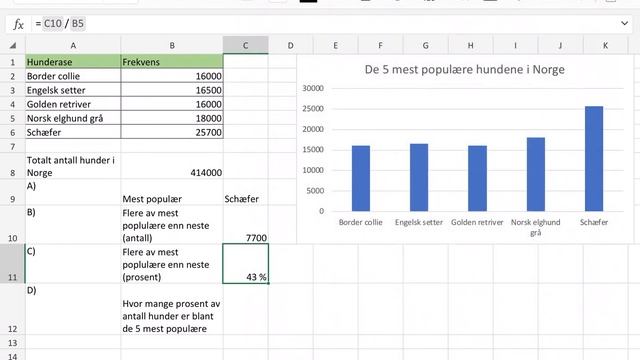
Task: Click cell with value 414000
Action: click(x=172, y=166)
